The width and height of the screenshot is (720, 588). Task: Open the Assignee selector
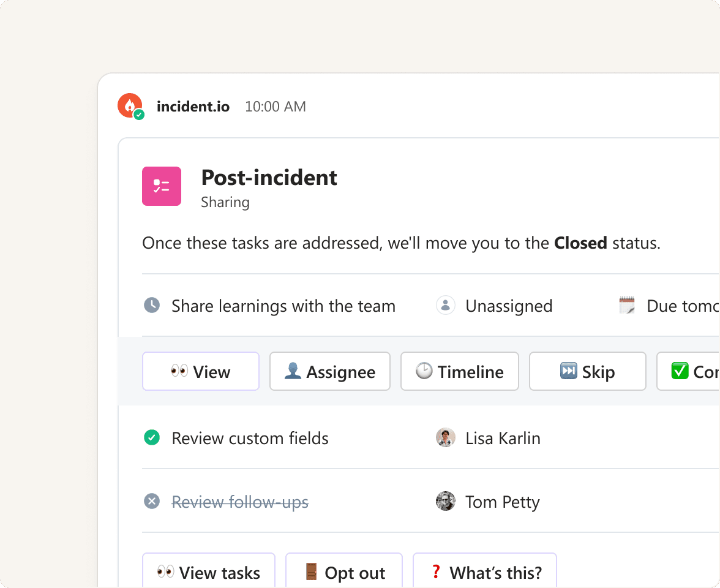(329, 371)
